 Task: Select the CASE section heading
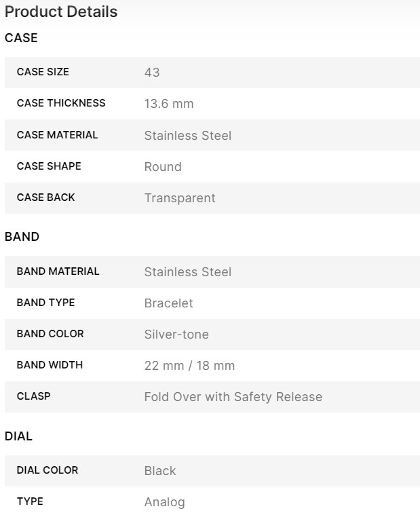pos(21,38)
